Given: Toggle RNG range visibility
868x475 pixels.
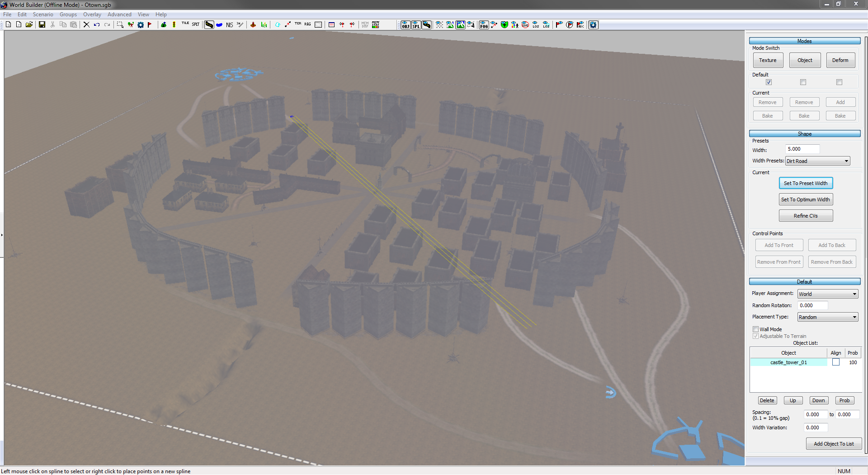Looking at the screenshot, I should (525, 24).
